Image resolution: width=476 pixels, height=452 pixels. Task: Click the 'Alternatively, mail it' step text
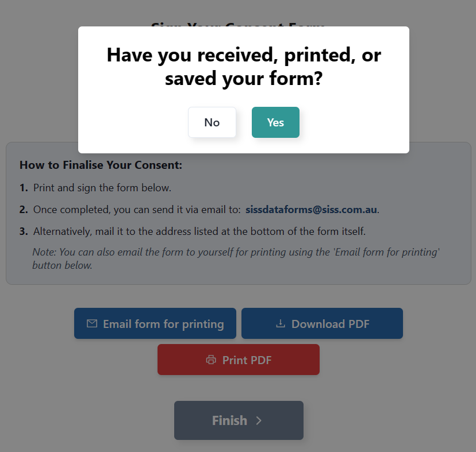click(199, 231)
